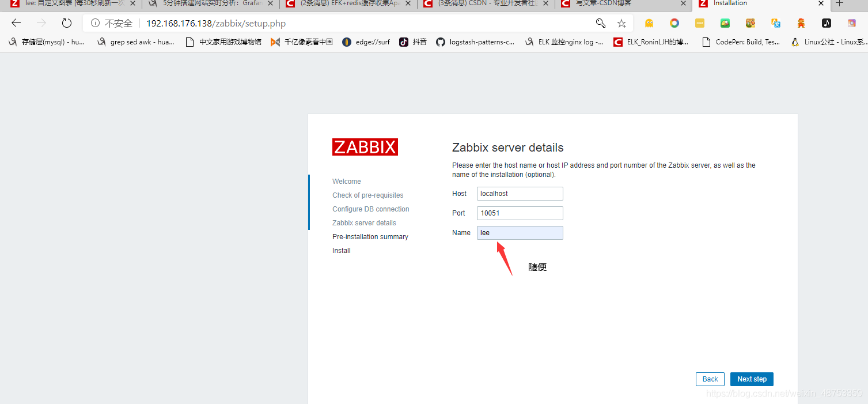The image size is (868, 404).
Task: Go back using browser back arrow
Action: coord(16,23)
